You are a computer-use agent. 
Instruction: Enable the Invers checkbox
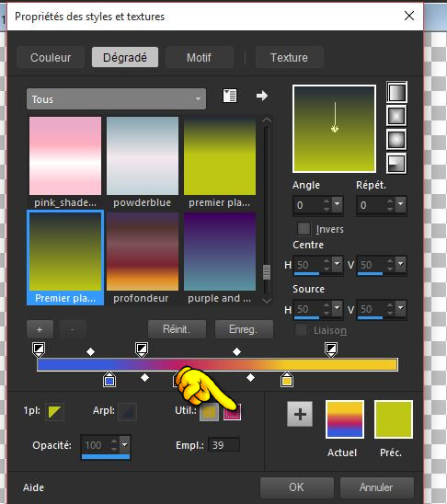304,229
